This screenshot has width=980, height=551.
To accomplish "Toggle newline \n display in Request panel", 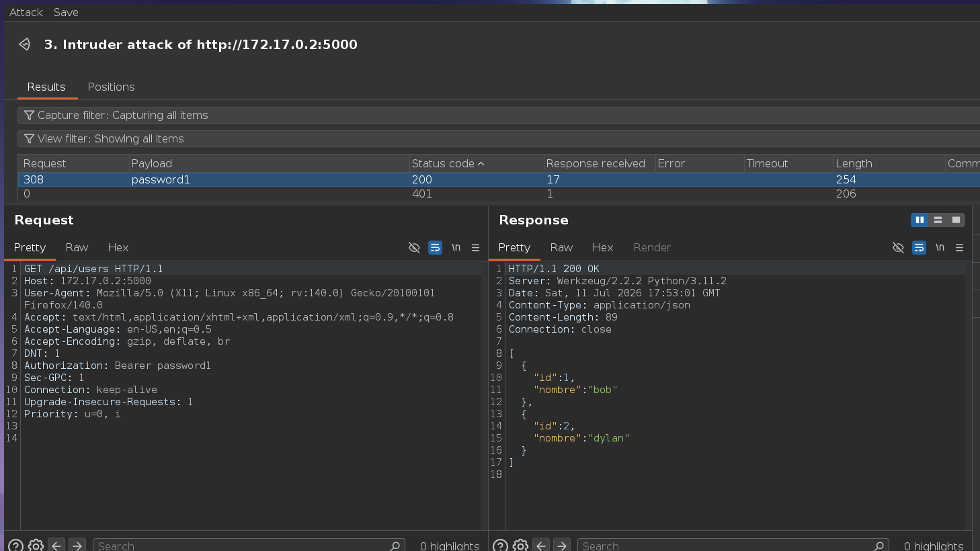I will [x=456, y=247].
